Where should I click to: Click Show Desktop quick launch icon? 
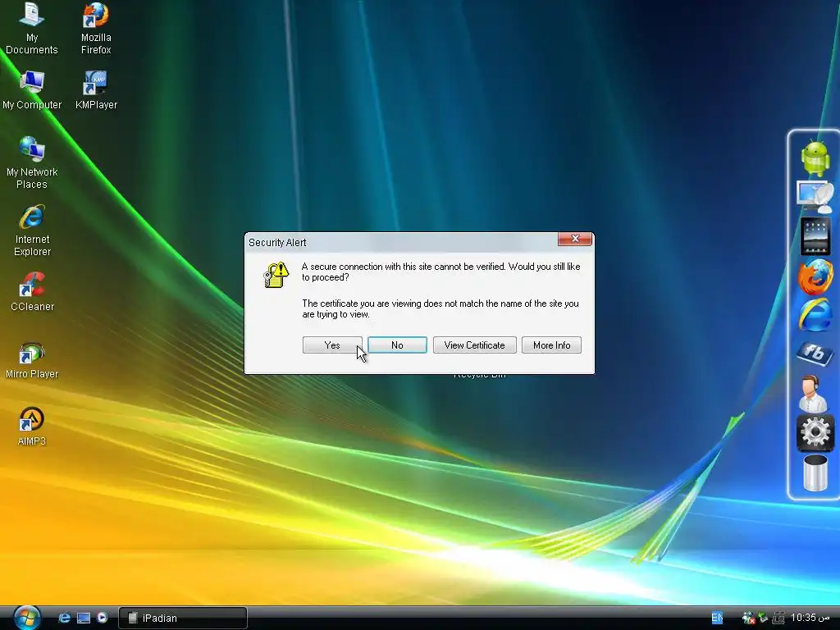click(x=84, y=618)
